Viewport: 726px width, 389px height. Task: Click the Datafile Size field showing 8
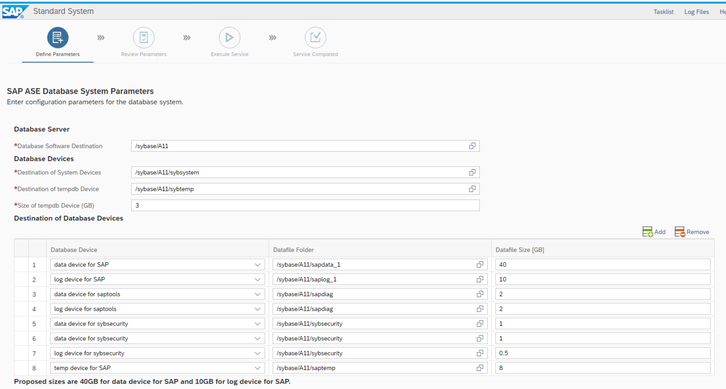603,368
